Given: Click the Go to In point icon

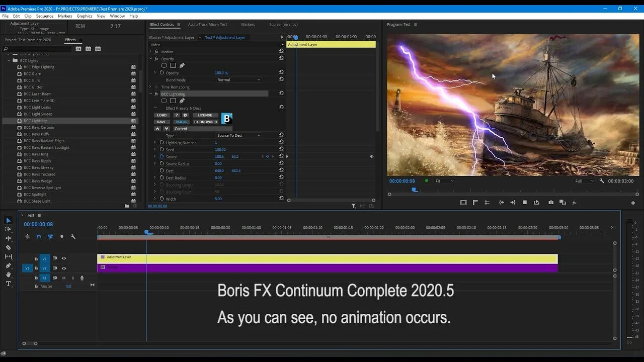Looking at the screenshot, I should point(502,203).
